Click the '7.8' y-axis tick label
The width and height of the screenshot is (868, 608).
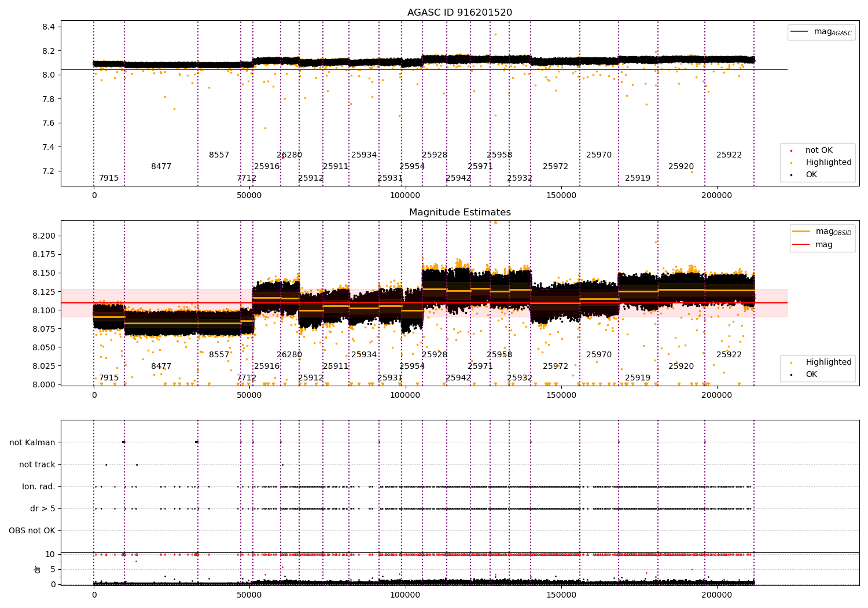[49, 99]
